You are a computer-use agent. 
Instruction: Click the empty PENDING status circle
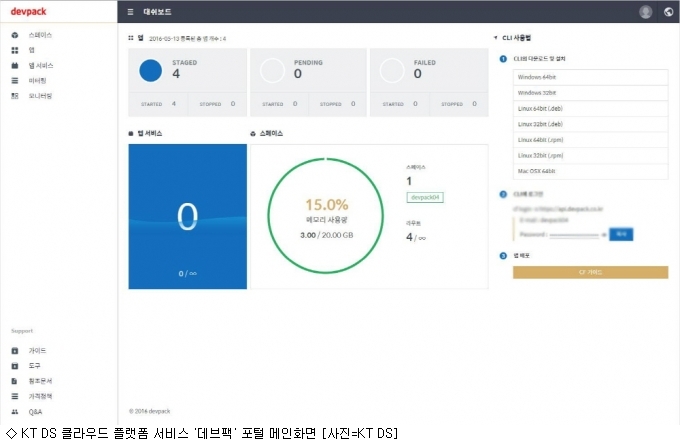272,70
